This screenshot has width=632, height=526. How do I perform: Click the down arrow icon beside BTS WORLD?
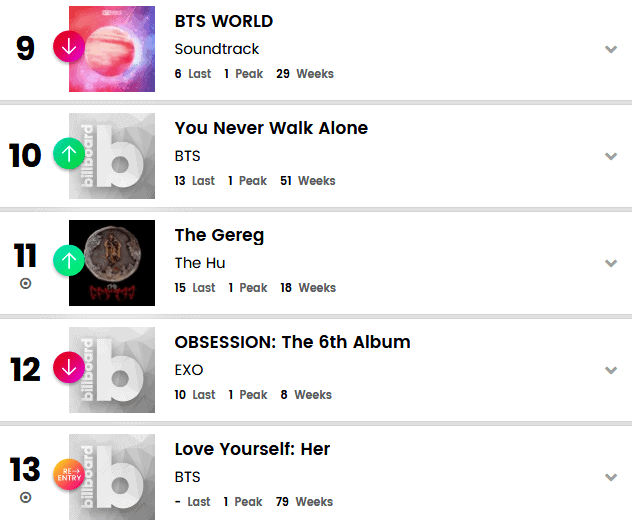click(68, 47)
